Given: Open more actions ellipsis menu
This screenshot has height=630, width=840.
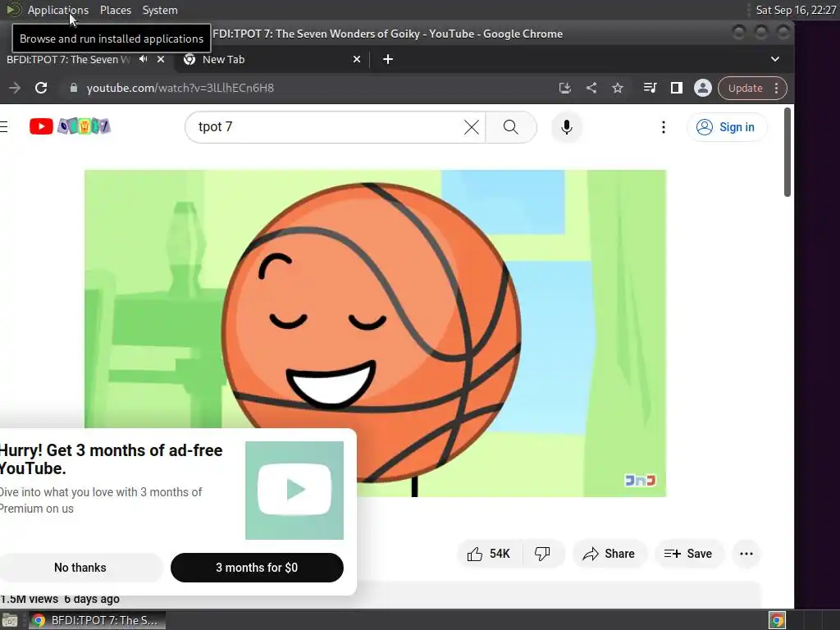Looking at the screenshot, I should (746, 554).
